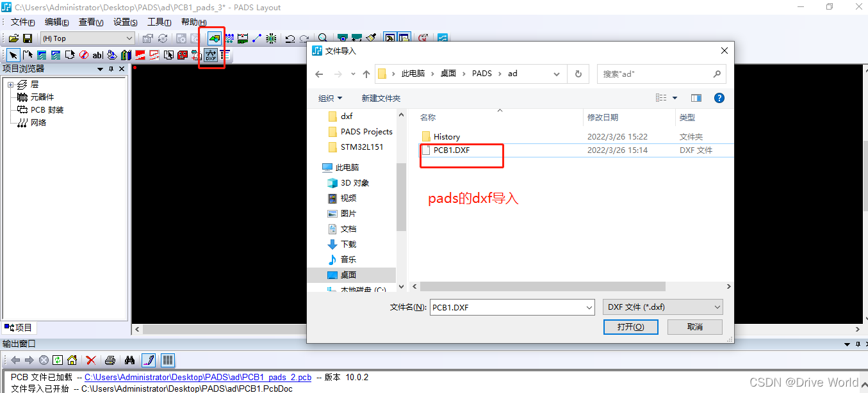
Task: Expand the 层 tree node
Action: (x=10, y=84)
